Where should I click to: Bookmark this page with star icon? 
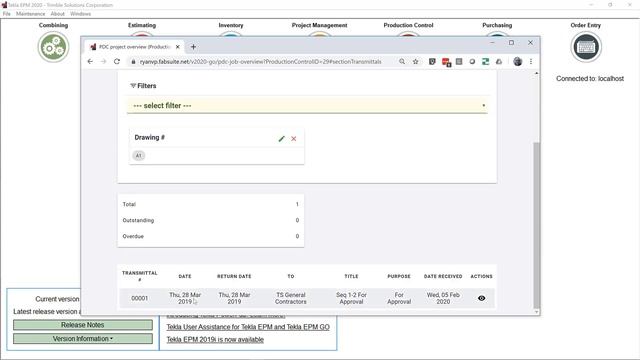click(416, 62)
